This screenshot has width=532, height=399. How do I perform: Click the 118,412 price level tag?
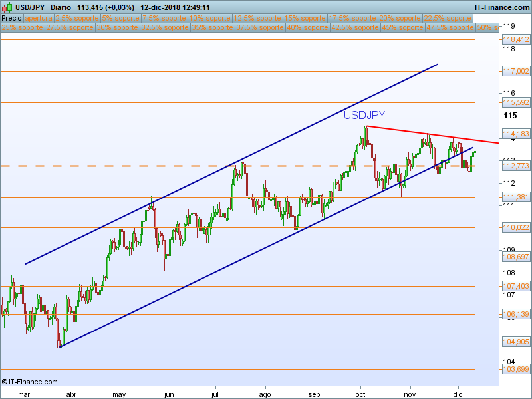click(x=515, y=39)
